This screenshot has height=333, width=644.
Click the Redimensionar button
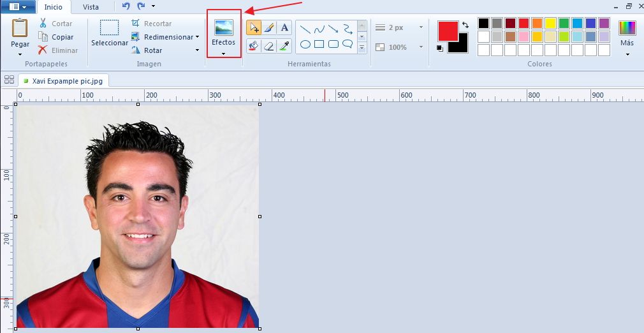pyautogui.click(x=162, y=37)
